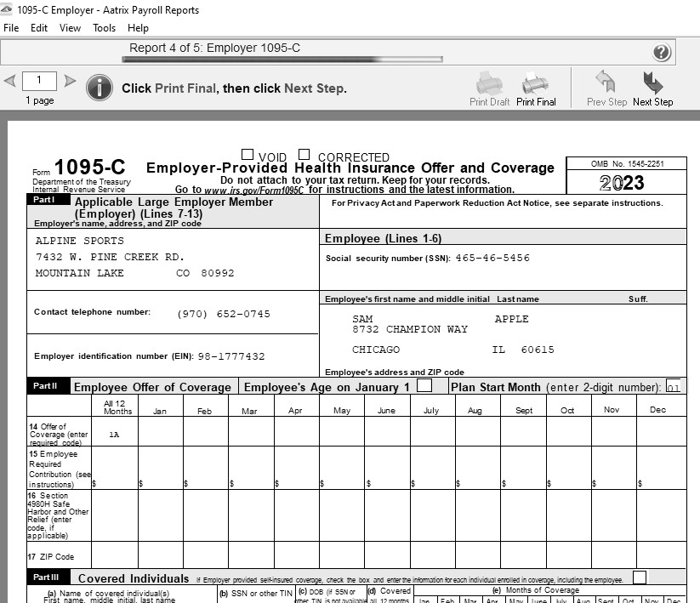Click the employer address 7432 W. PINE CREEK RD.
Image resolution: width=700 pixels, height=603 pixels.
pyautogui.click(x=110, y=257)
